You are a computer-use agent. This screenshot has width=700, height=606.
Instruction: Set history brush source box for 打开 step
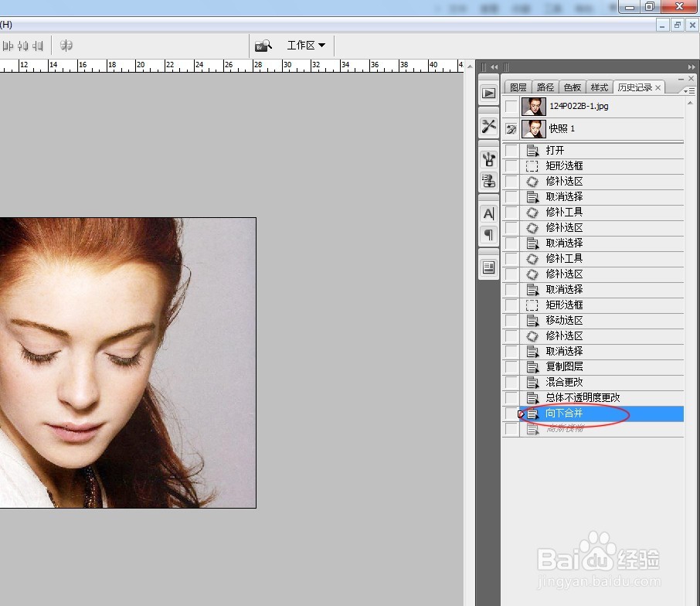coord(511,151)
